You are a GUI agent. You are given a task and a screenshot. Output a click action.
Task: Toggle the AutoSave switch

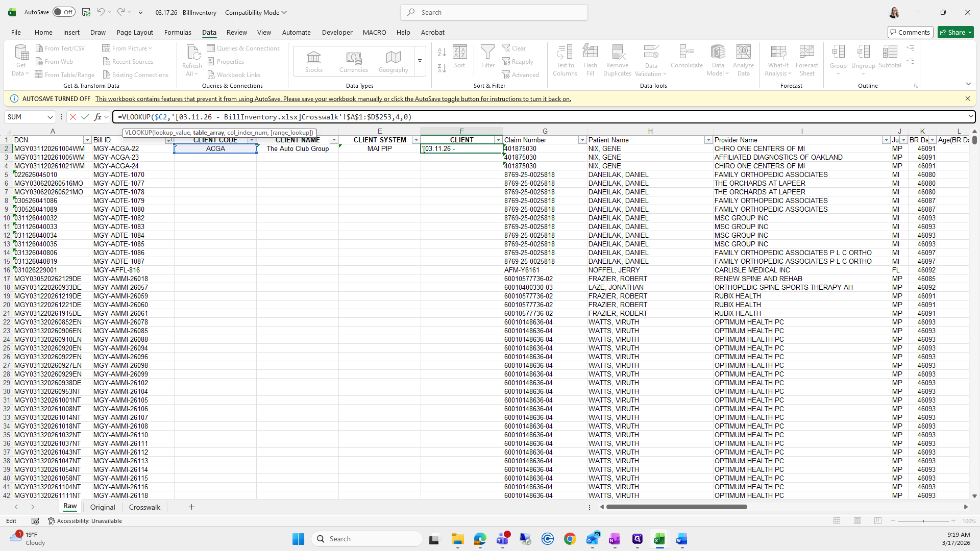coord(63,12)
